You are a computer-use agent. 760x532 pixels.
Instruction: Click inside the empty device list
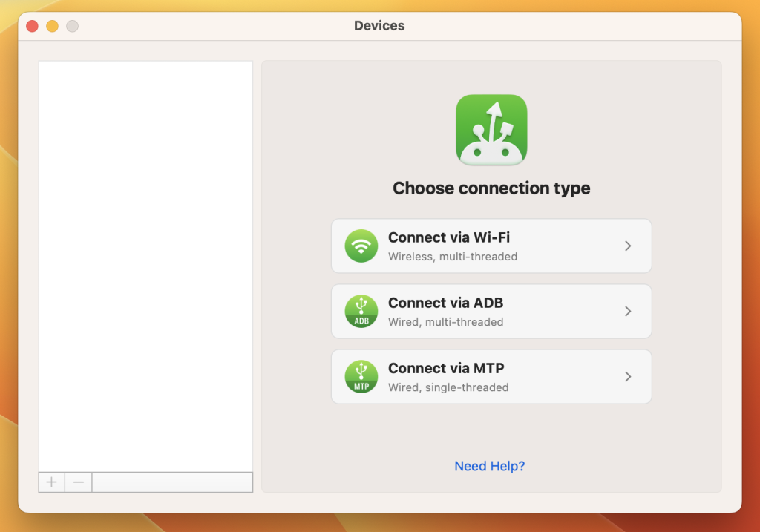point(145,260)
